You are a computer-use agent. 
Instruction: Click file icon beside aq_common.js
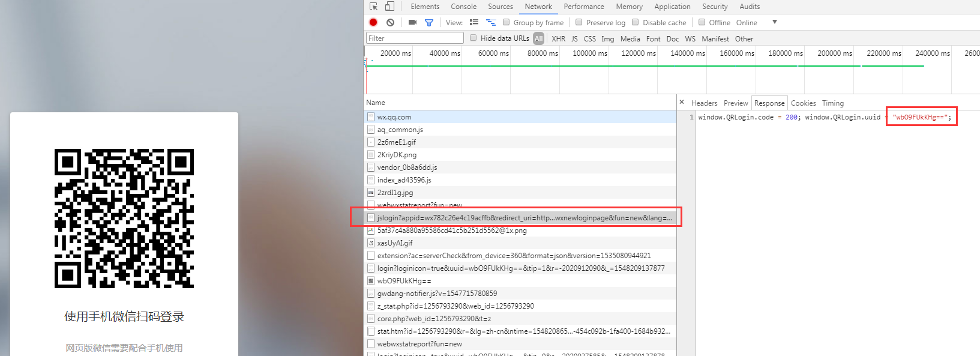click(x=371, y=130)
